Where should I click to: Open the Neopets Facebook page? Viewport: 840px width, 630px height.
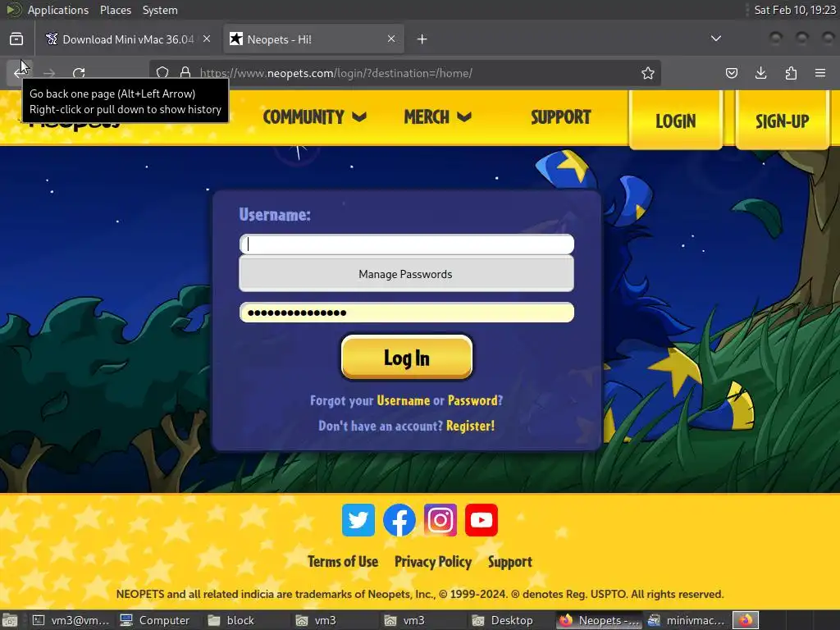[x=399, y=519]
